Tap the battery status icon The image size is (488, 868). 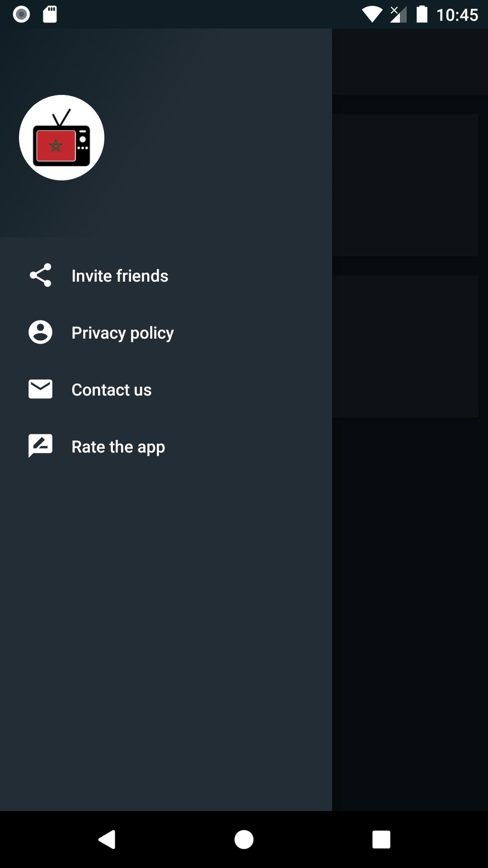pyautogui.click(x=422, y=14)
